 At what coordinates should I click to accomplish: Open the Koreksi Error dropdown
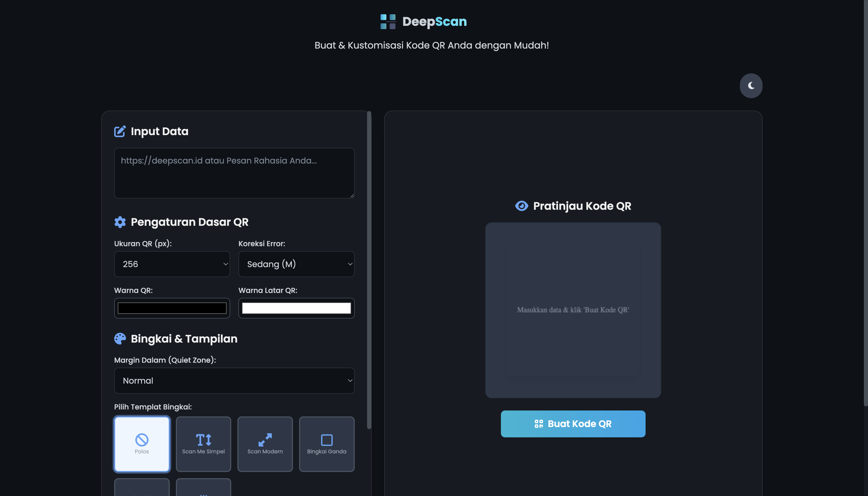(x=296, y=264)
